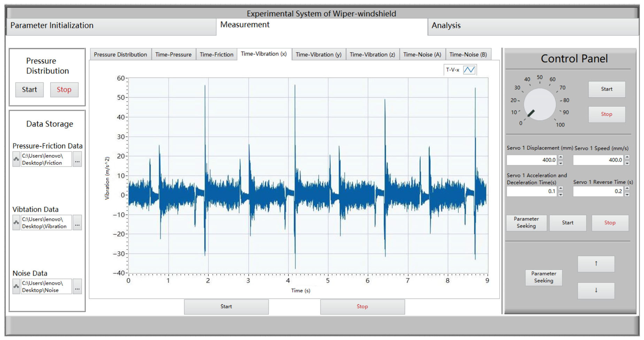The width and height of the screenshot is (644, 340).
Task: Decrease Servo 1 Acceleration and Deceleration Time
Action: click(x=561, y=195)
